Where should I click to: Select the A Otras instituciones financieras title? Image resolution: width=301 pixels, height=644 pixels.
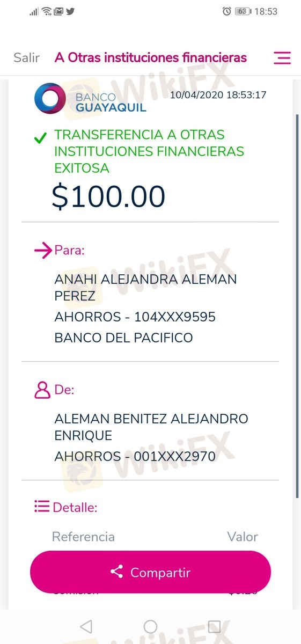click(151, 57)
